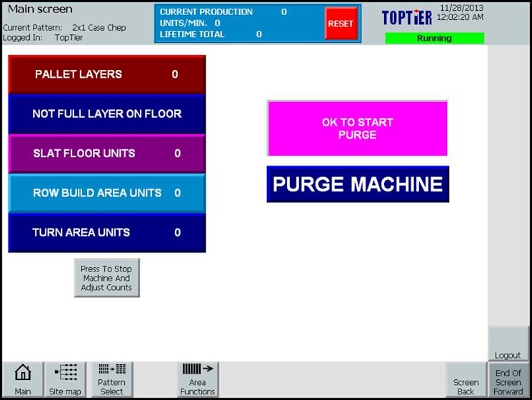The image size is (532, 400).
Task: Open Pattern Select from the bottom bar
Action: coord(111,379)
